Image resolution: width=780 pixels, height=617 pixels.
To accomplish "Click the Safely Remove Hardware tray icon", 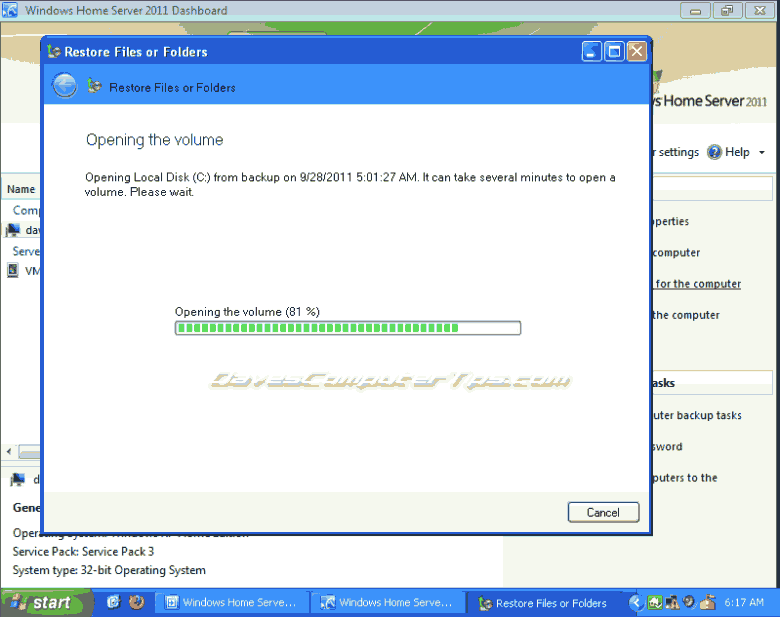I will point(707,602).
